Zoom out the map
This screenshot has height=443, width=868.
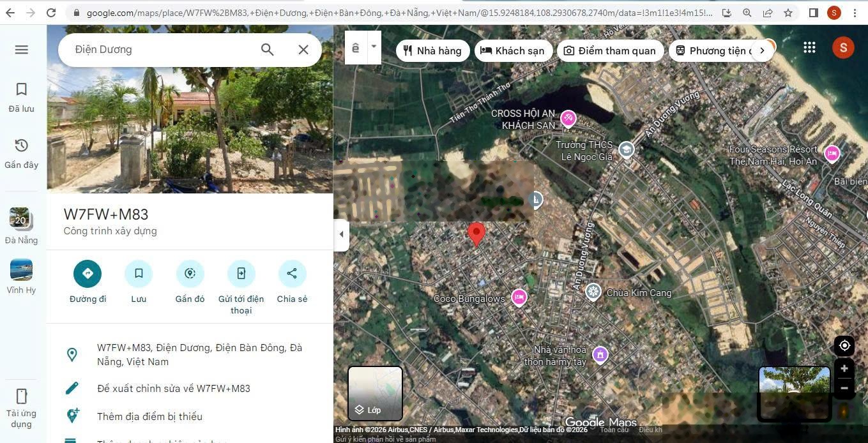pos(844,387)
